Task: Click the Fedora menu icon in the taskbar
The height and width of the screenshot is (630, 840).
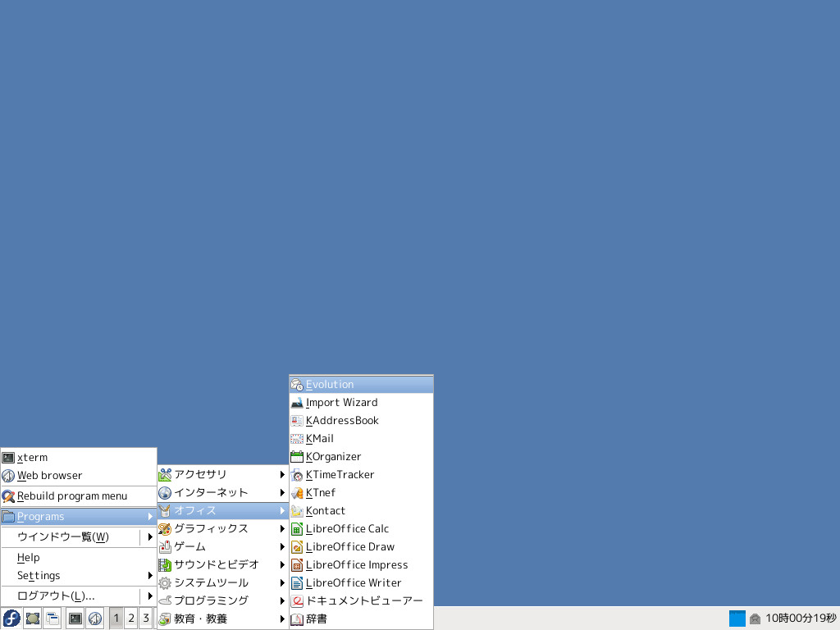Action: tap(10, 618)
